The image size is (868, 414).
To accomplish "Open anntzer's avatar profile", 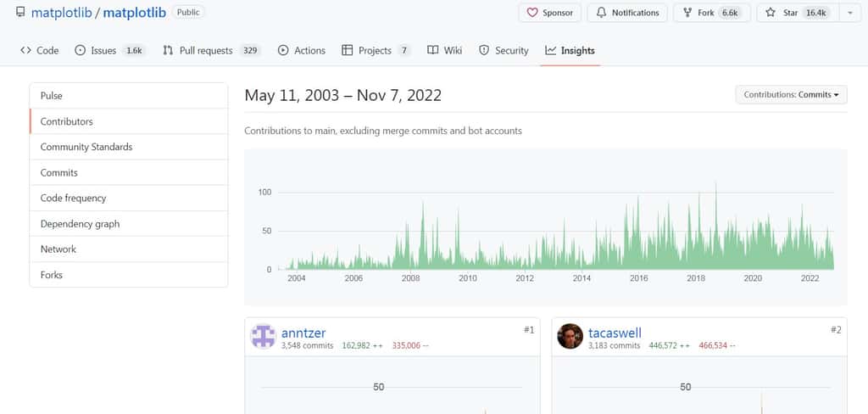I will point(263,336).
